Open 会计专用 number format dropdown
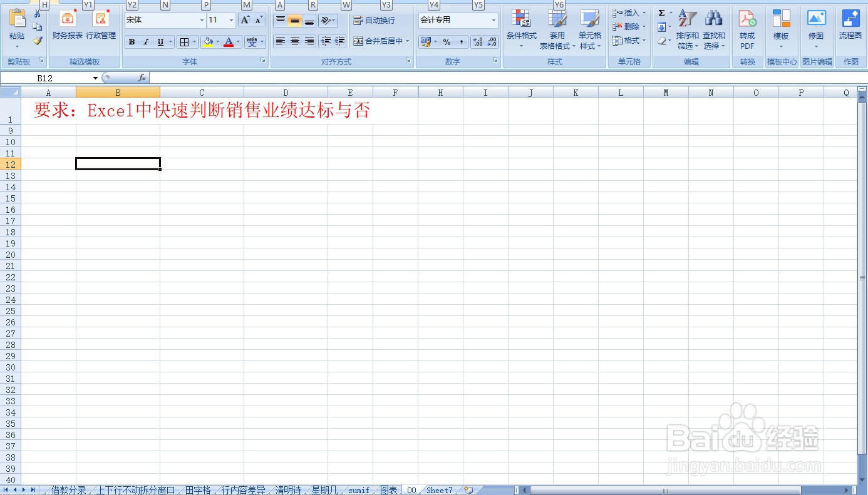Image resolution: width=868 pixels, height=495 pixels. click(x=493, y=21)
